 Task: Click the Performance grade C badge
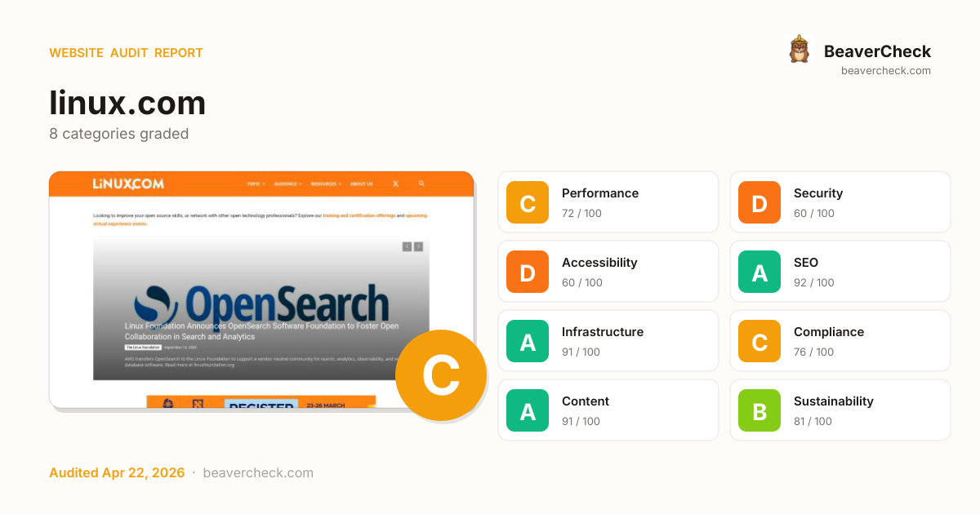coord(528,202)
